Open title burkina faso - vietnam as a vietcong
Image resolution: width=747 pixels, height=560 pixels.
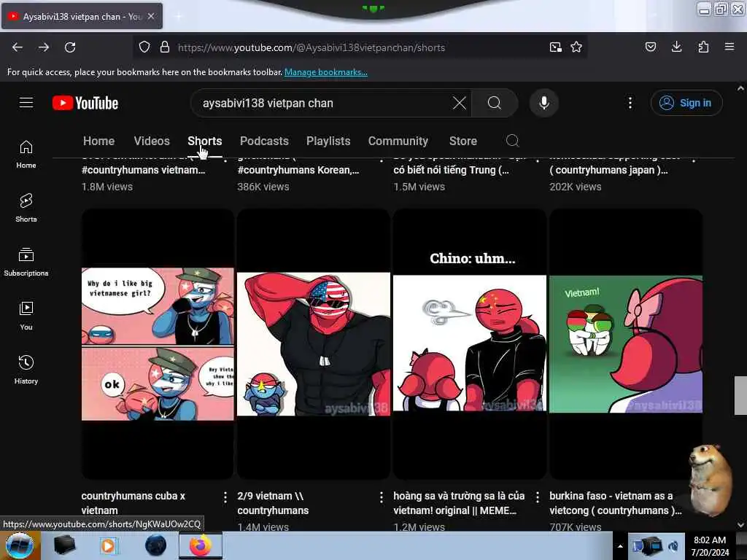point(616,503)
